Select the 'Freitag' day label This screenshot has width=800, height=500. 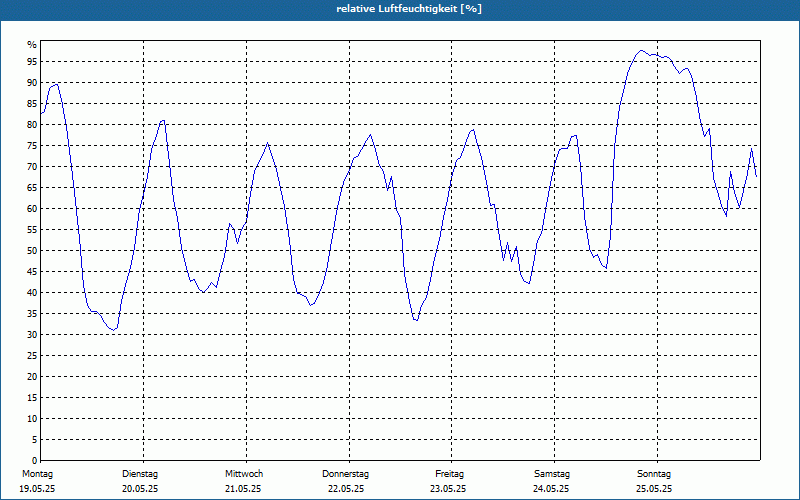click(449, 474)
